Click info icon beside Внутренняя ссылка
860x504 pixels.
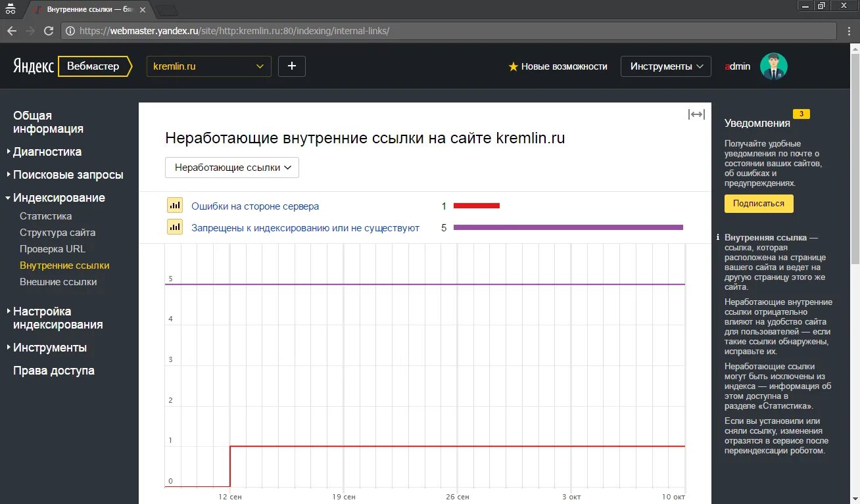tap(718, 237)
